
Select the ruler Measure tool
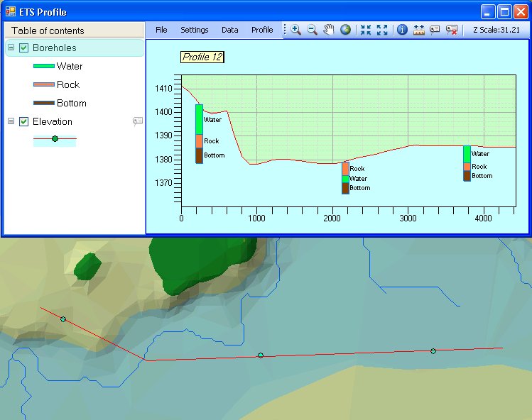[418, 30]
